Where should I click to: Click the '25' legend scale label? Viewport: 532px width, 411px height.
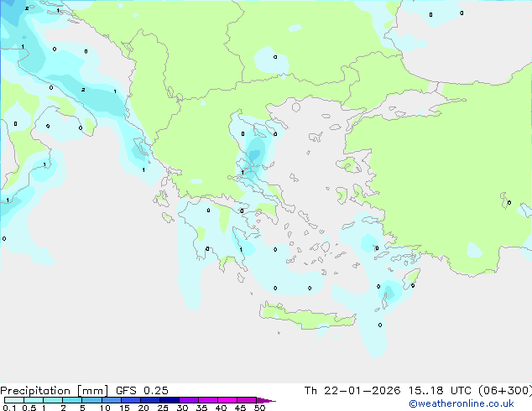[163, 408]
